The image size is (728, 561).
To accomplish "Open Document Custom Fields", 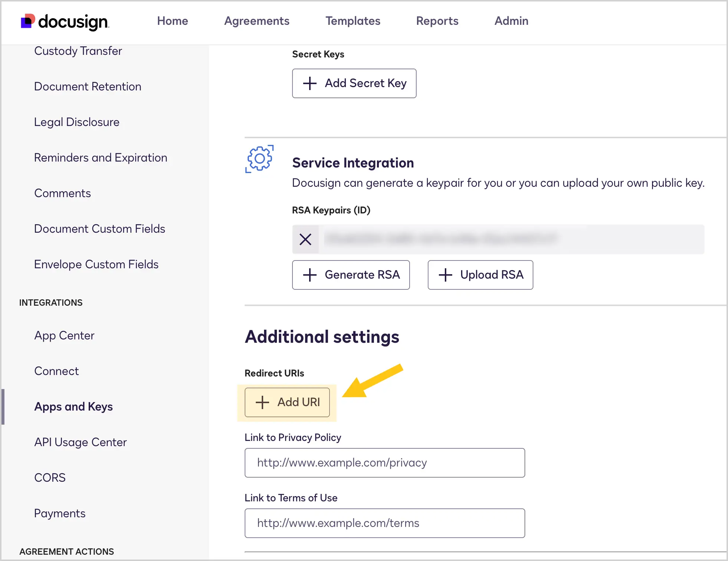I will point(100,229).
